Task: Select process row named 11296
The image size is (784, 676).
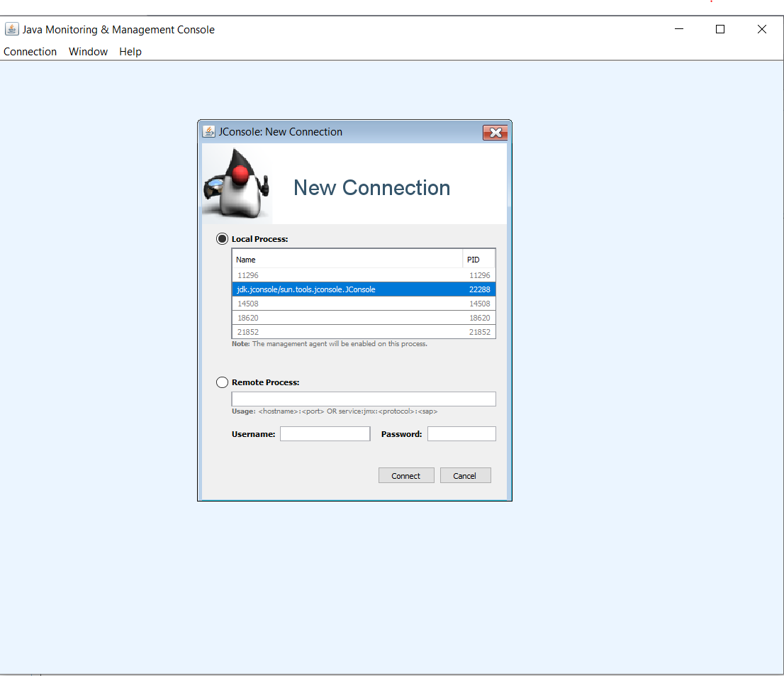Action: point(364,275)
